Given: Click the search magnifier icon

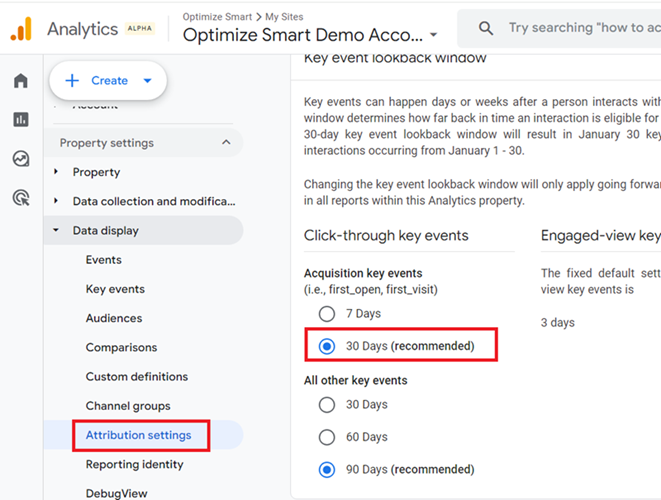Looking at the screenshot, I should click(486, 28).
